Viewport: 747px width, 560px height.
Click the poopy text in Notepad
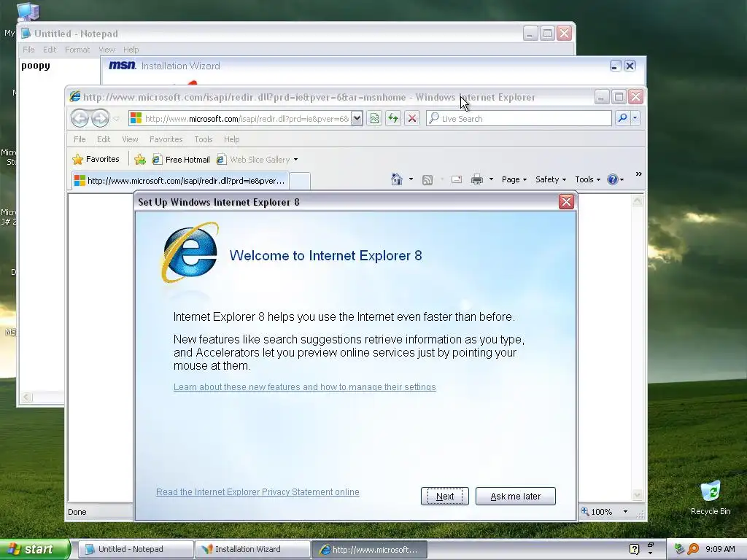pyautogui.click(x=35, y=66)
